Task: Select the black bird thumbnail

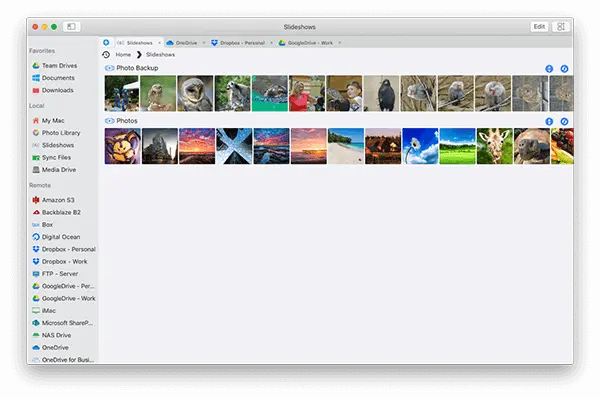Action: coord(381,93)
